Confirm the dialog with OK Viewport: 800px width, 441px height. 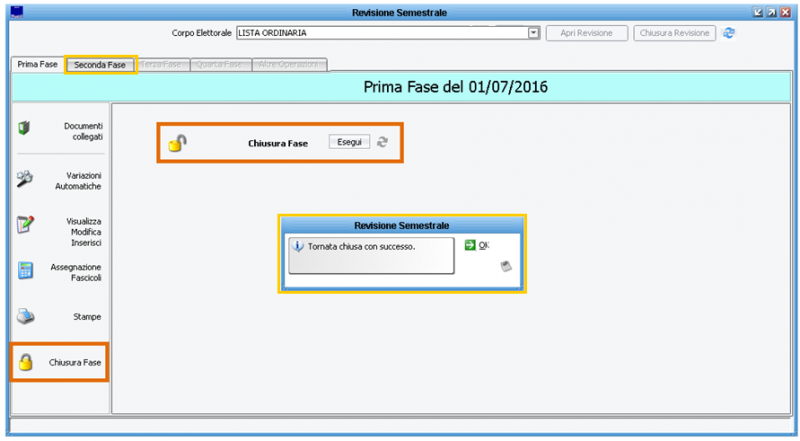point(484,246)
